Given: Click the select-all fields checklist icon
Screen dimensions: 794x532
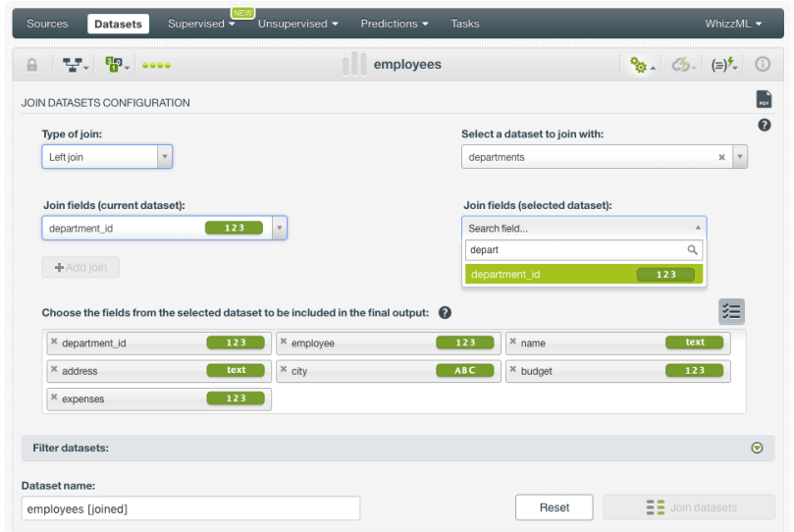Looking at the screenshot, I should tap(731, 312).
